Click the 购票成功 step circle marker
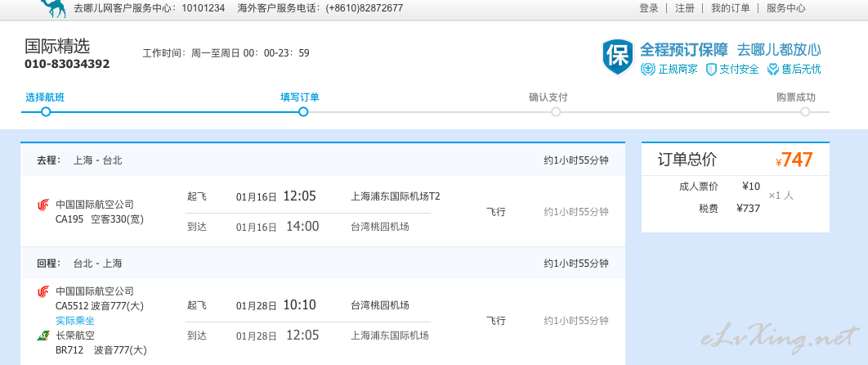868x365 pixels. pyautogui.click(x=805, y=112)
